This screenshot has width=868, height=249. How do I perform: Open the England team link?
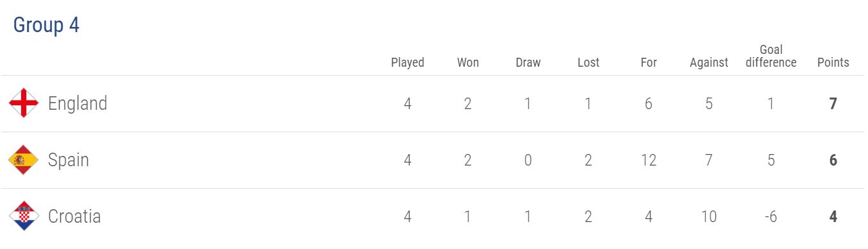78,103
